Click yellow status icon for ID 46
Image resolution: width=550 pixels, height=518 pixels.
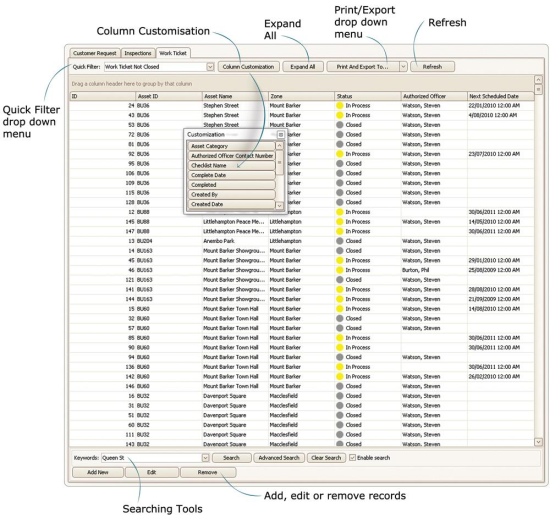(x=340, y=270)
